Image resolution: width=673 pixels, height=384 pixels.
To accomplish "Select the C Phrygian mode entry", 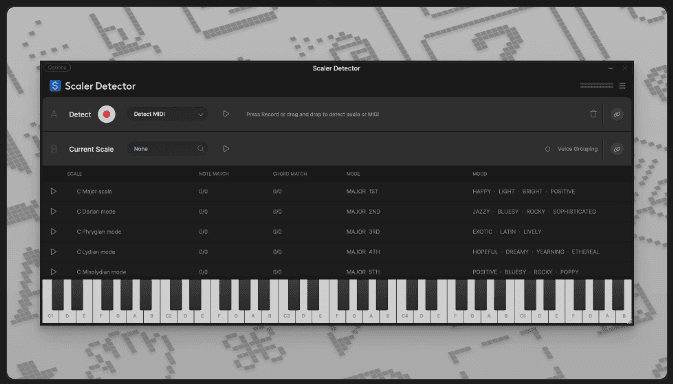I will (99, 232).
